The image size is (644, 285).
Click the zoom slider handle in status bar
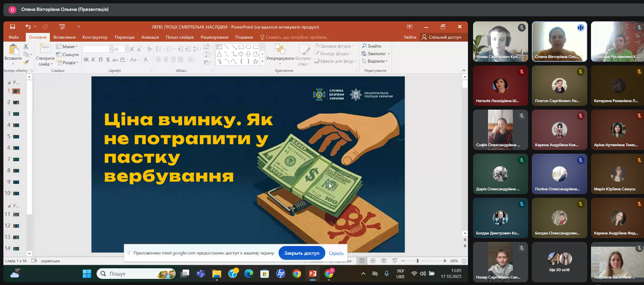point(418,261)
